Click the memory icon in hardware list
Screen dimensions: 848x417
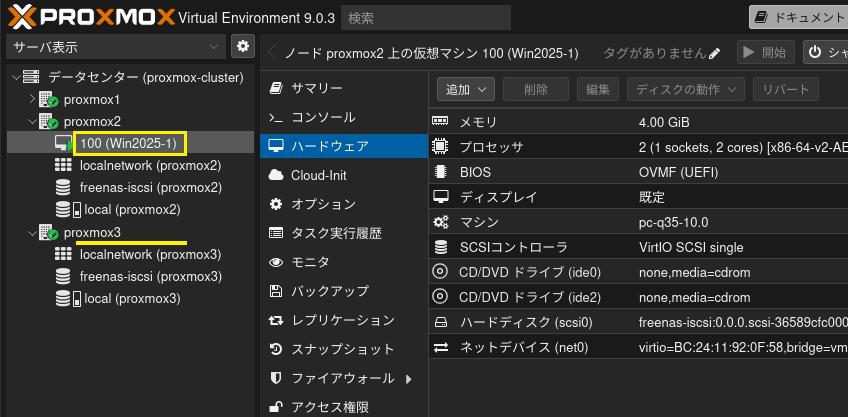pyautogui.click(x=441, y=122)
